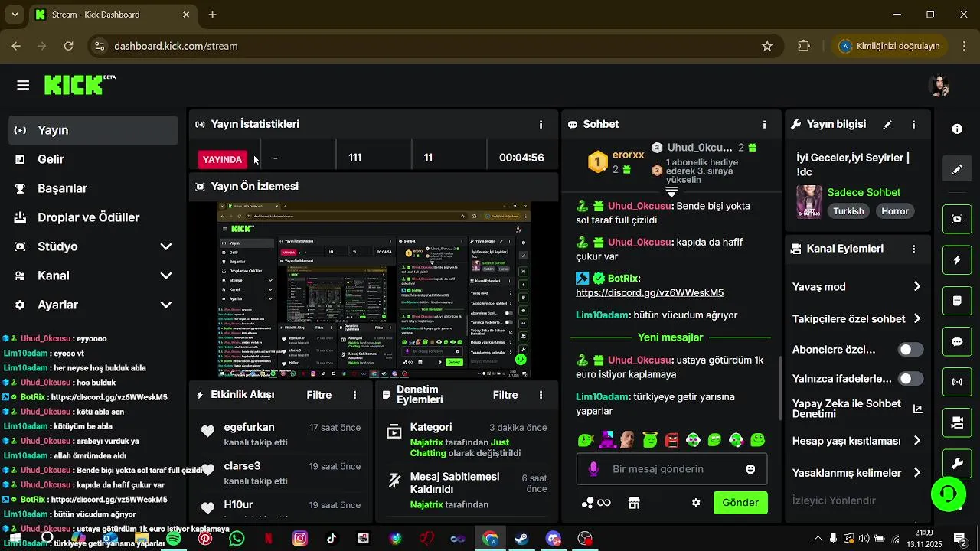
Task: Open BotRix discord.gg link in chat
Action: coord(649,293)
